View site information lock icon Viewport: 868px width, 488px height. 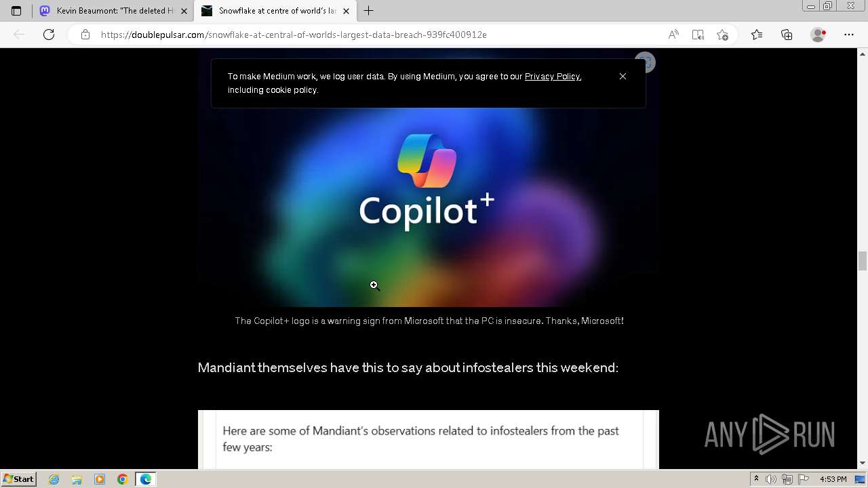85,35
